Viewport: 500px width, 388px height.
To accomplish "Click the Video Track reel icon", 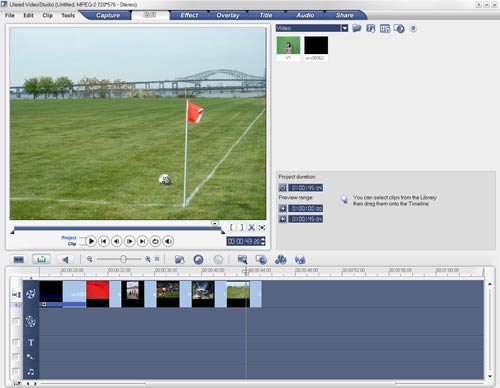I will pyautogui.click(x=31, y=294).
